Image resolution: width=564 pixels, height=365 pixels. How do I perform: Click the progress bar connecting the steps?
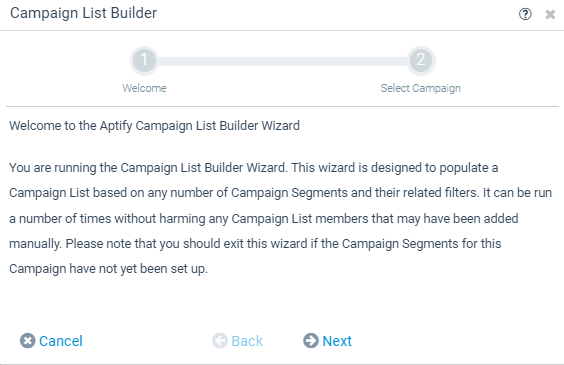(282, 61)
